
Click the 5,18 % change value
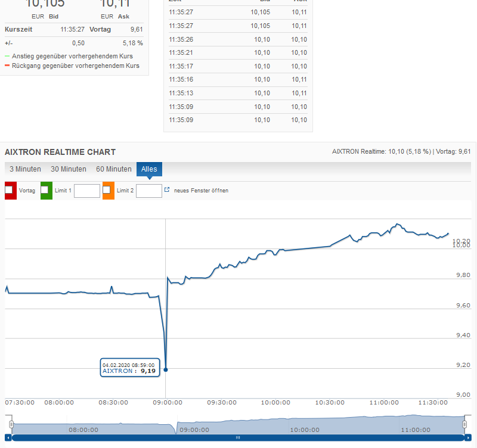coord(133,43)
